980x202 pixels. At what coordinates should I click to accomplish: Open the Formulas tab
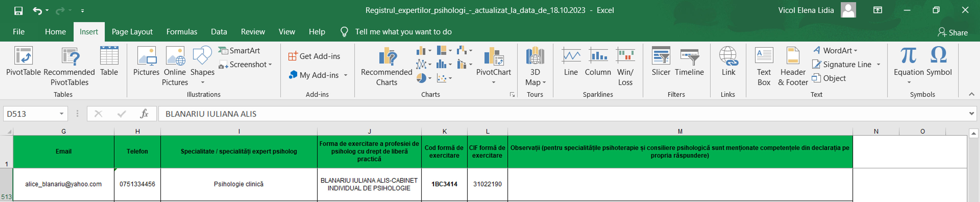[x=181, y=32]
